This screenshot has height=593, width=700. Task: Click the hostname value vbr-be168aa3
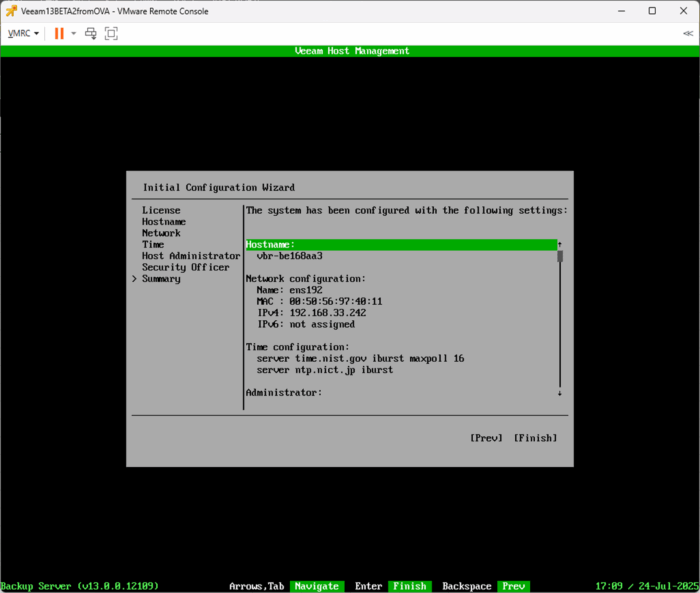[x=289, y=256]
